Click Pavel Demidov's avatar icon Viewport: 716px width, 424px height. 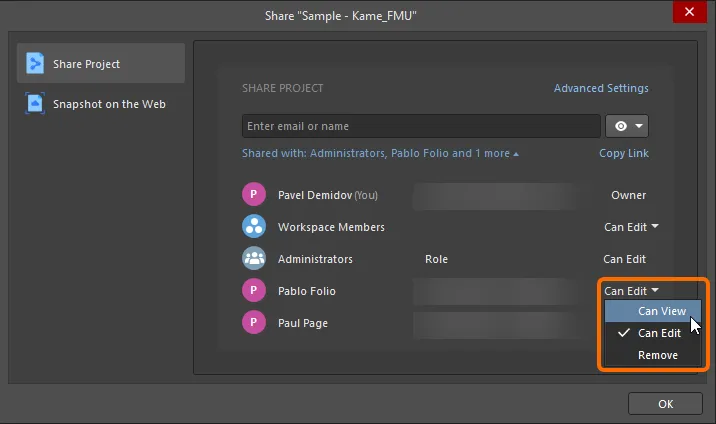pos(254,194)
